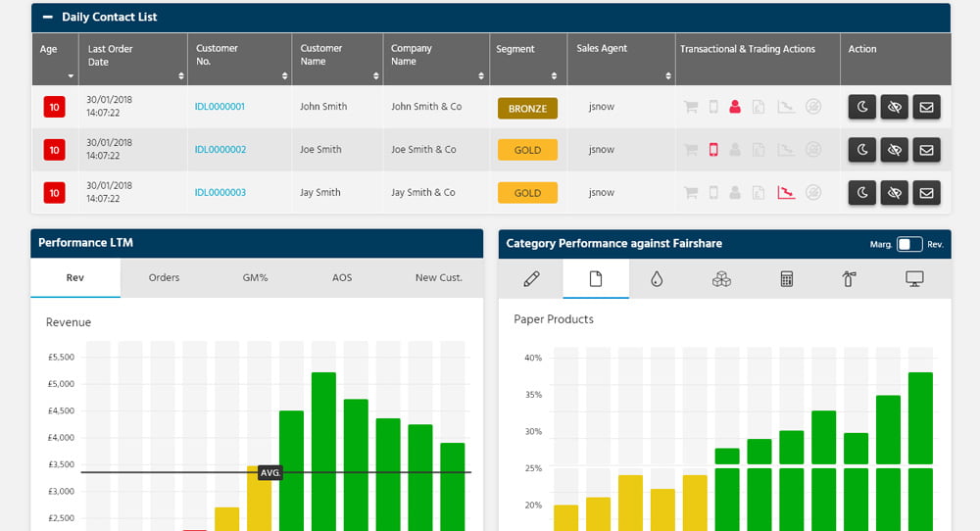Collapse the Daily Contact List panel
Viewport: 980px width, 531px height.
(47, 18)
